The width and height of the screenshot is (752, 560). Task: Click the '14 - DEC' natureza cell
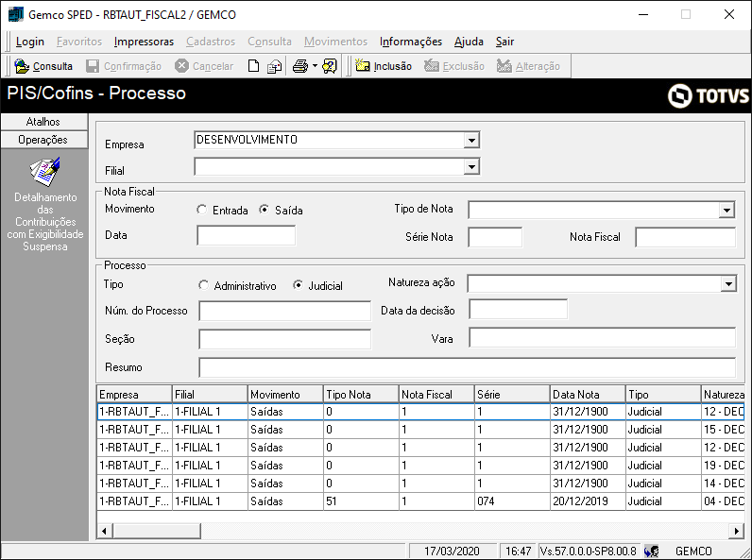724,483
